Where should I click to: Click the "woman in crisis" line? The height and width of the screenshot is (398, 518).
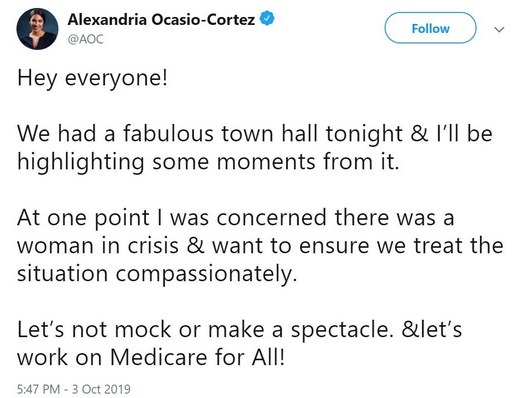(260, 246)
